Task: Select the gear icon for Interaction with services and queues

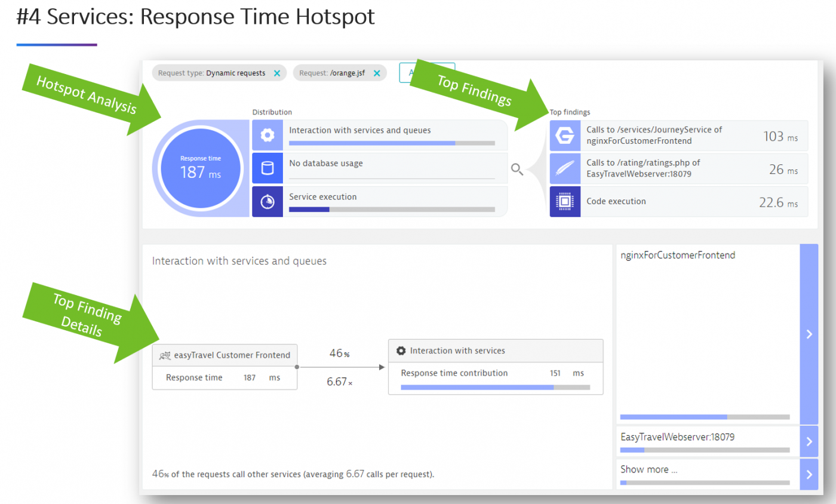Action: (x=268, y=135)
